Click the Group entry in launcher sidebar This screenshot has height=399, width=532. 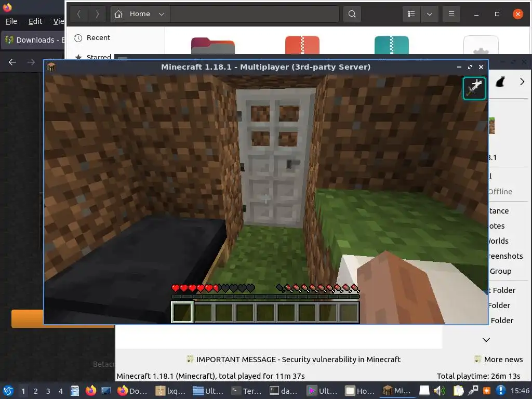coord(500,271)
